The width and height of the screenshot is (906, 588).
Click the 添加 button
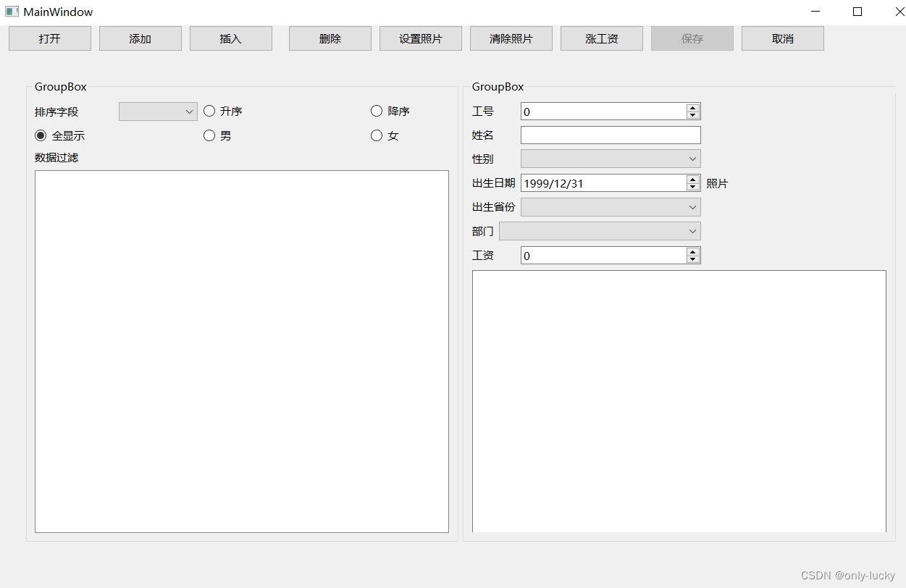click(x=140, y=38)
